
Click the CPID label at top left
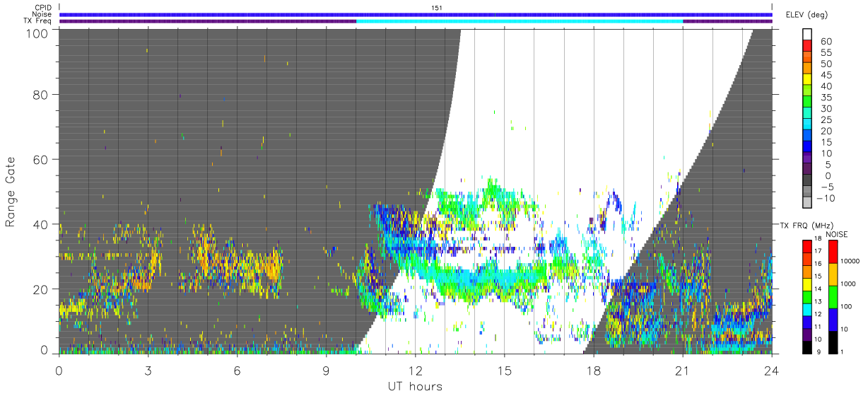pyautogui.click(x=43, y=7)
